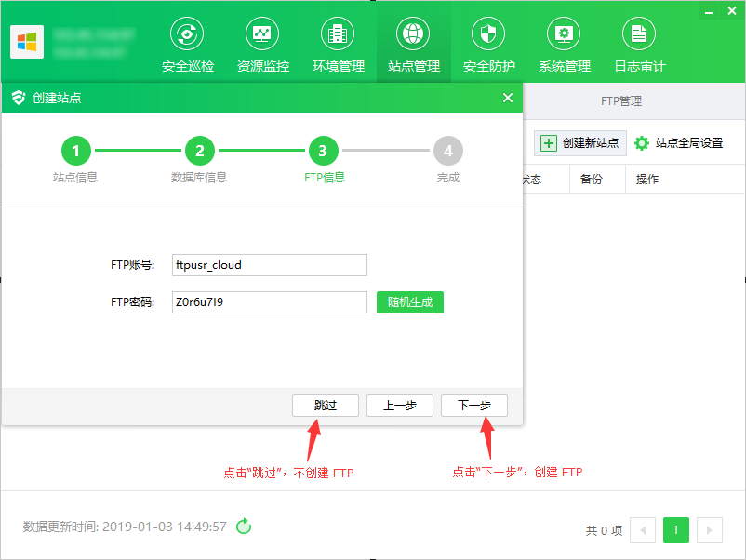Click the 数据更新时间 timestamp text
This screenshot has height=560, width=746.
click(x=125, y=527)
